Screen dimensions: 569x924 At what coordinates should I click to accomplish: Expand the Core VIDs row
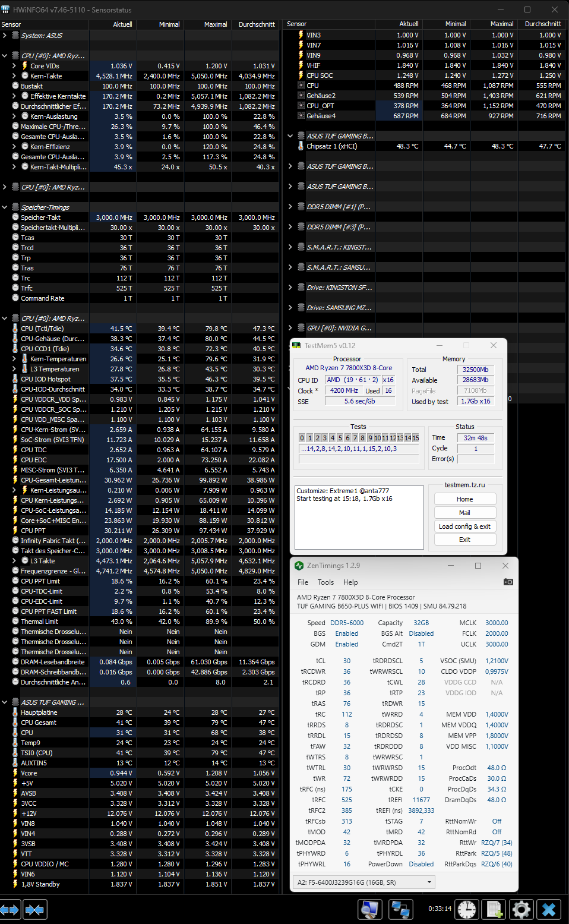[14, 66]
